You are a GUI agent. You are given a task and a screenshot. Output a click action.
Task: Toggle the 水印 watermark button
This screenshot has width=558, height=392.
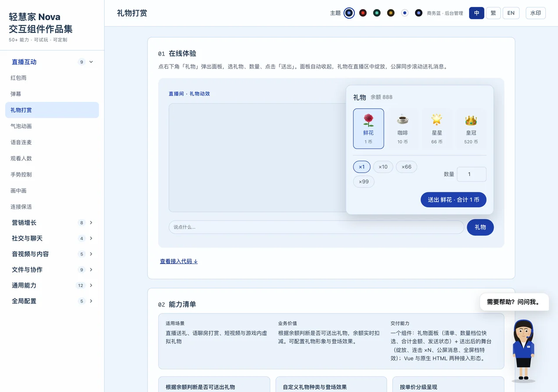pyautogui.click(x=535, y=13)
